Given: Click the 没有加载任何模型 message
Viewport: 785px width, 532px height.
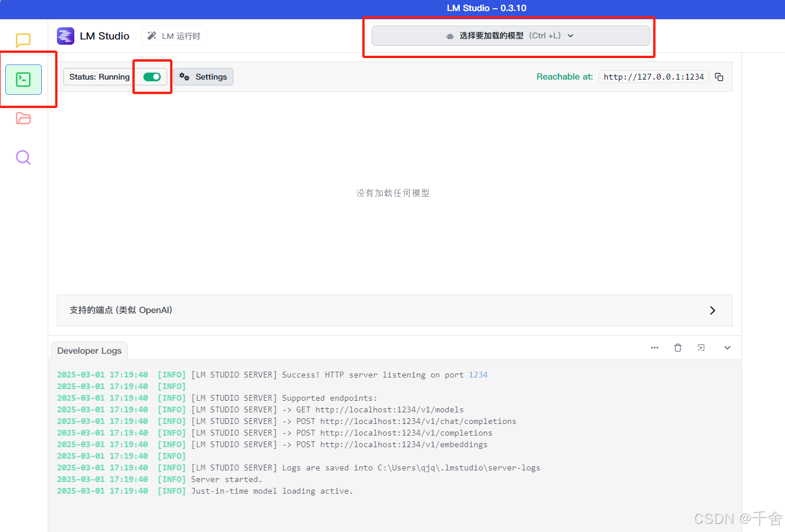Looking at the screenshot, I should [392, 193].
